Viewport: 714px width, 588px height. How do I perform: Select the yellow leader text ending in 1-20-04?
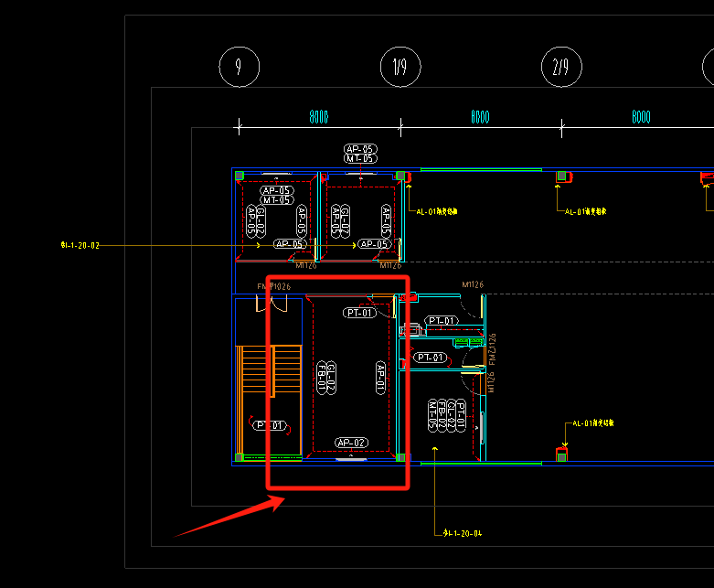(462, 532)
